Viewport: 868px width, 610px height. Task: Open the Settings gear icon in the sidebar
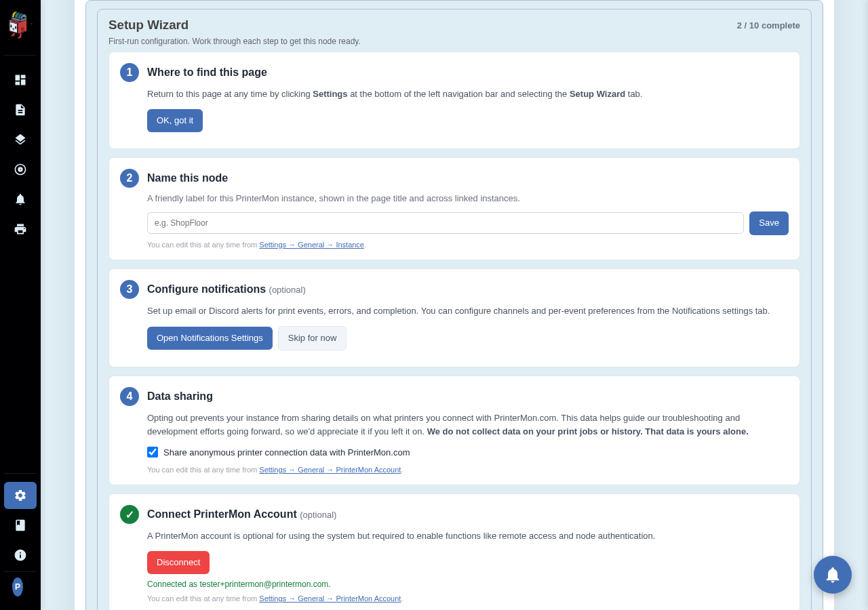20,495
